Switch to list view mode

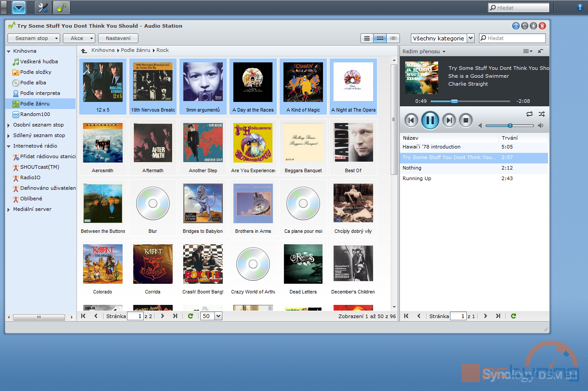pos(367,38)
